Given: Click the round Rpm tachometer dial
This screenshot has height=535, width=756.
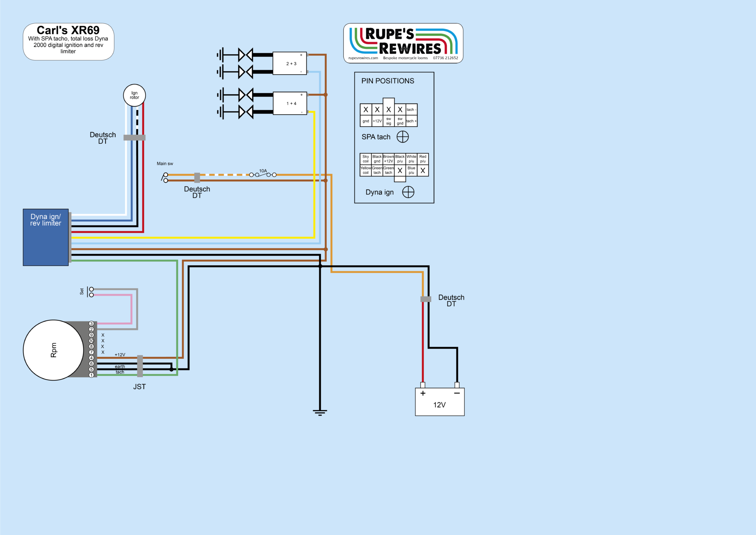Looking at the screenshot, I should [54, 350].
